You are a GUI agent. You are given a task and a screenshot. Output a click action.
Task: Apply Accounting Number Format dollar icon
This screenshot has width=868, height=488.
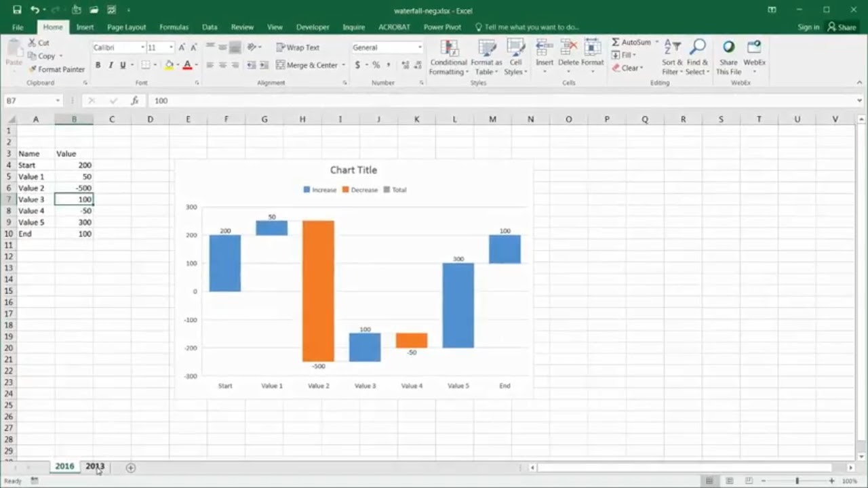(x=357, y=65)
